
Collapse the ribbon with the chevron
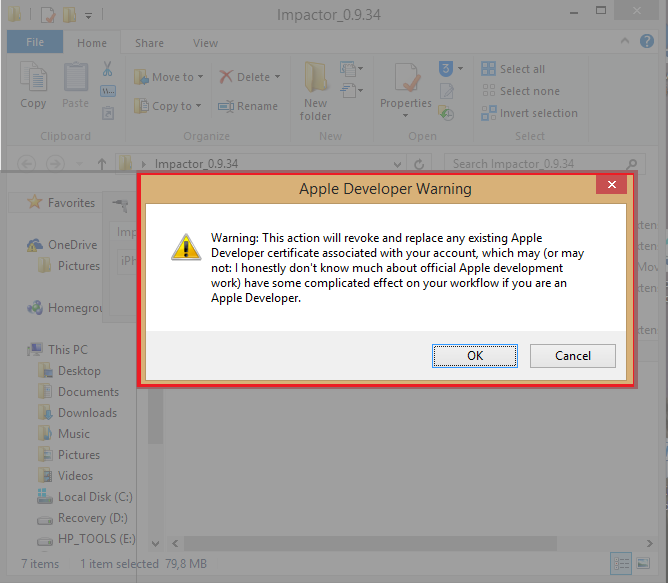(x=625, y=41)
